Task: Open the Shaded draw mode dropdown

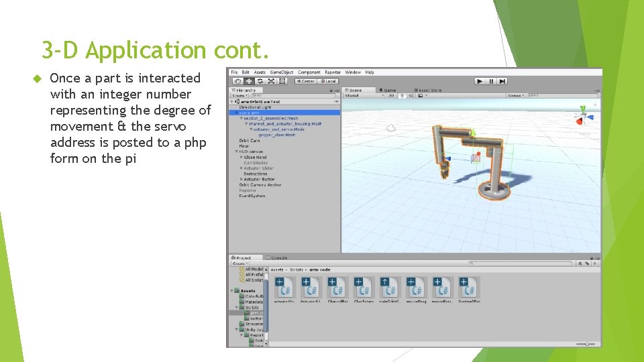Action: (364, 96)
